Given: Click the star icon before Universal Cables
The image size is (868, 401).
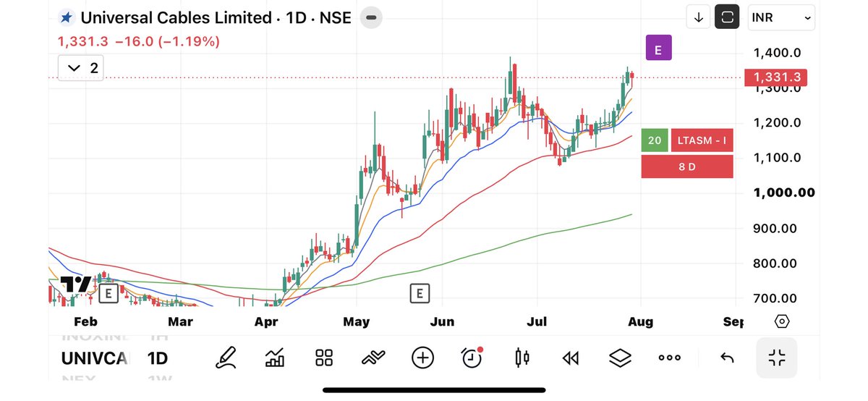Looking at the screenshot, I should click(x=67, y=17).
